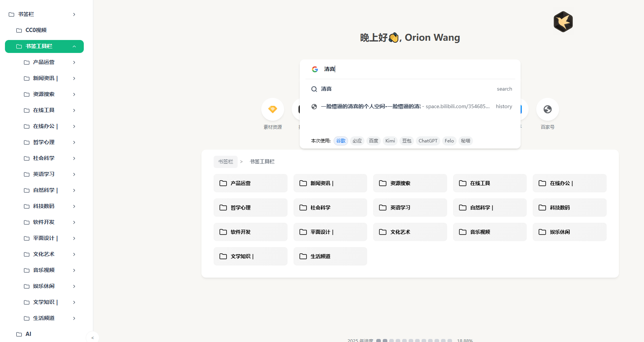
Task: Expand the 产品运营 sidebar folder chevron
Action: 74,62
